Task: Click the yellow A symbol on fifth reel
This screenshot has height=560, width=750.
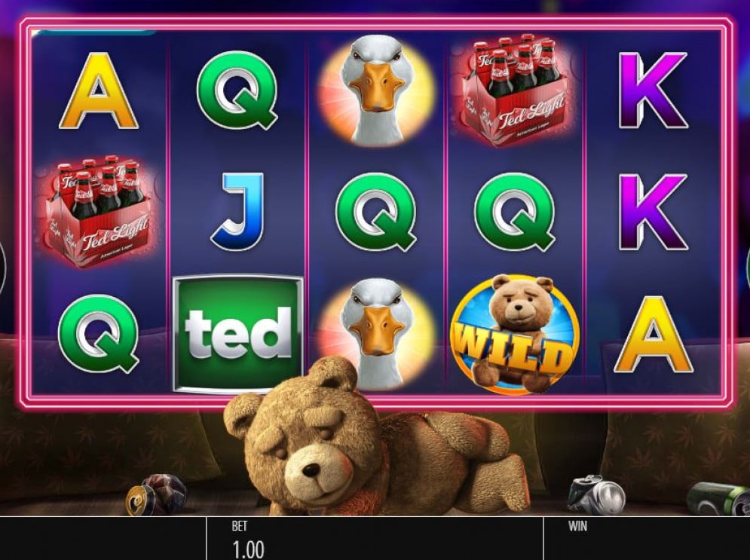Action: [x=654, y=334]
